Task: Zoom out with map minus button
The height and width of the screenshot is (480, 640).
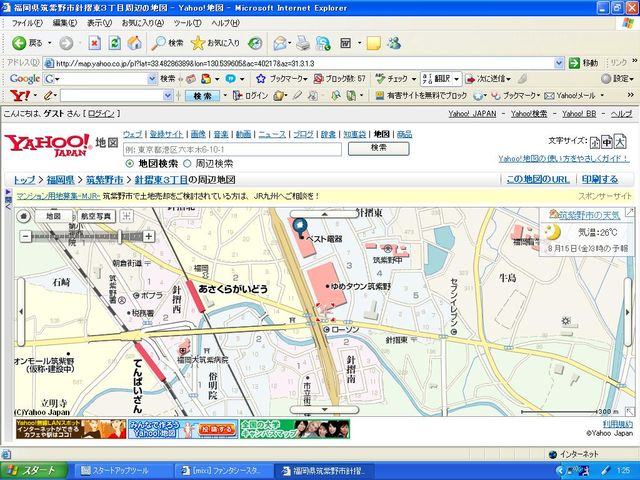Action: (23, 236)
